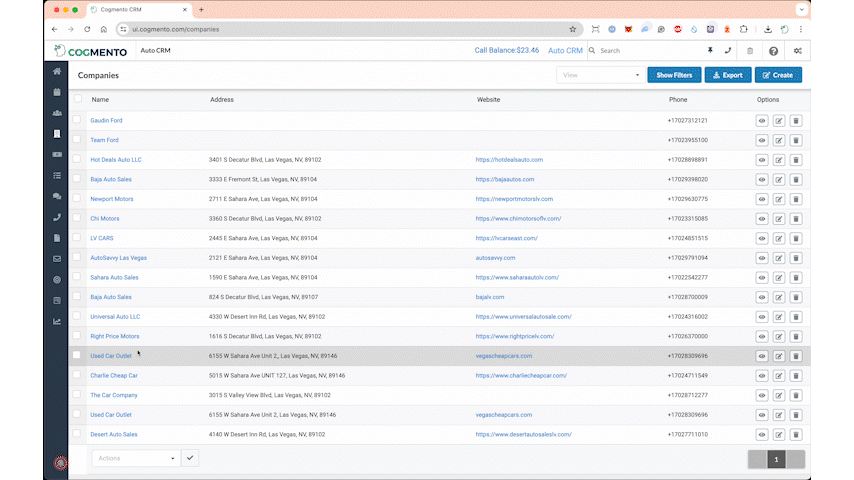854x480 pixels.
Task: Open the trash bin icon in top bar
Action: click(750, 51)
